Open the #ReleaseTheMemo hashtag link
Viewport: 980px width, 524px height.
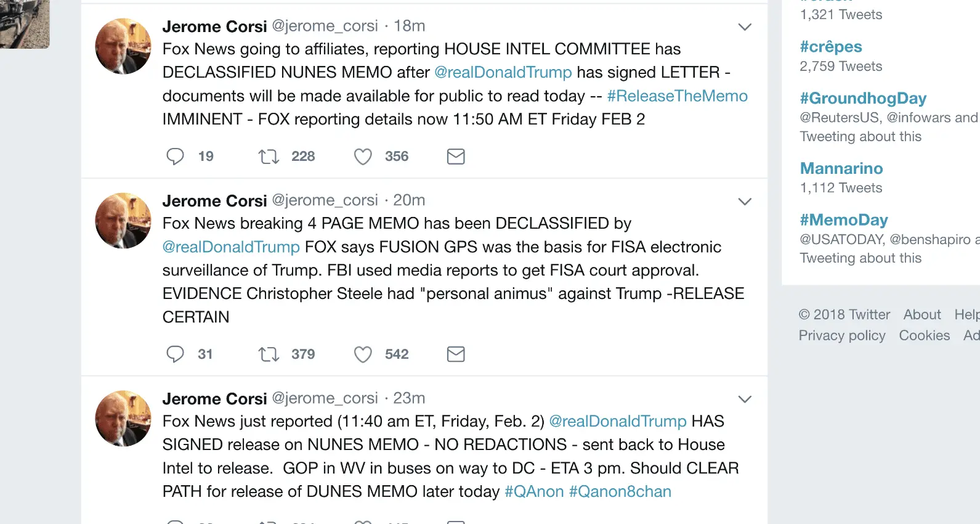click(677, 96)
